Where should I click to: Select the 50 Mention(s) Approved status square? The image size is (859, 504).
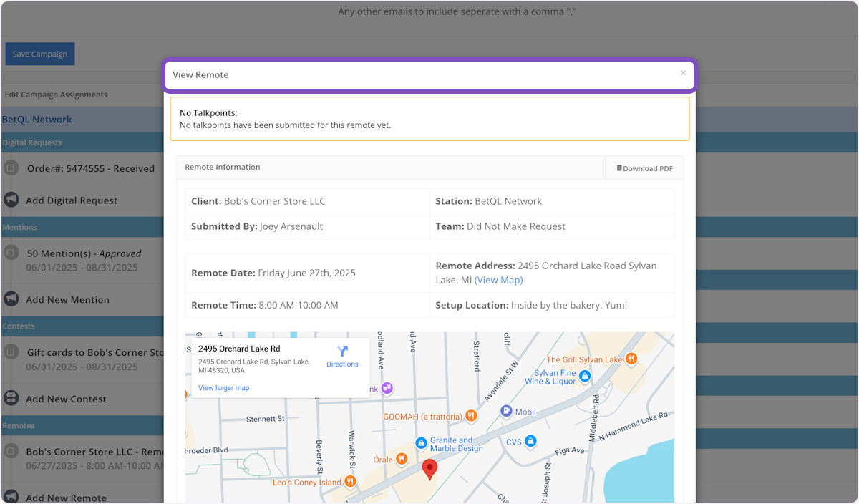10,252
